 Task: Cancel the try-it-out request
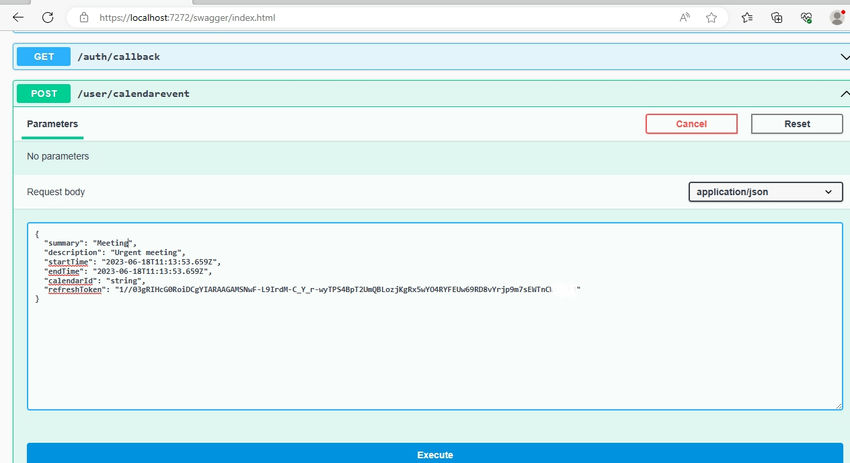click(x=691, y=124)
